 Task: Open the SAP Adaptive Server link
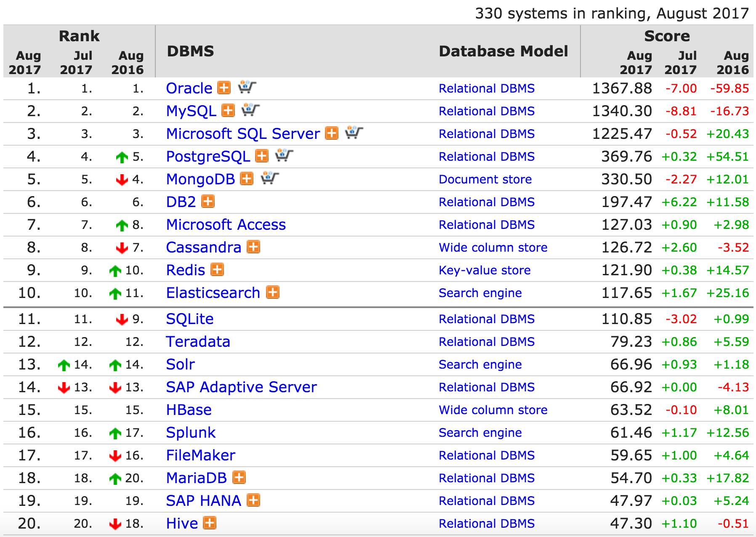242,387
